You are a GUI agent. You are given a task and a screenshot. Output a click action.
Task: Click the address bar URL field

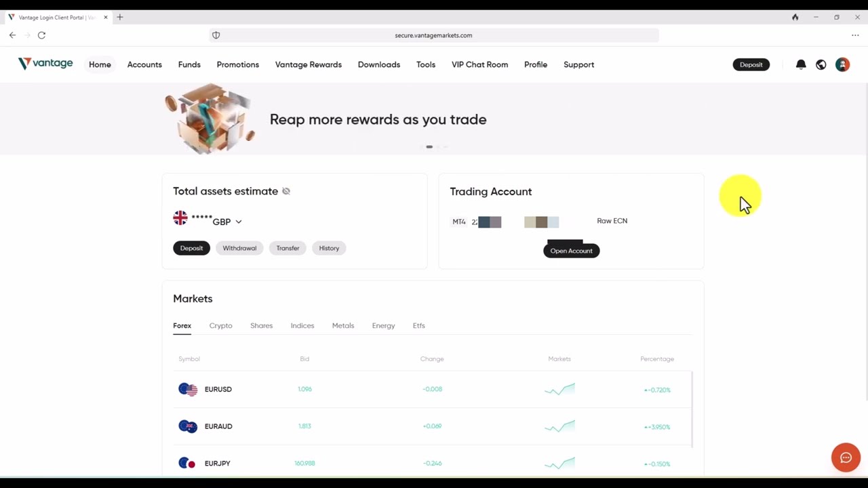point(434,35)
